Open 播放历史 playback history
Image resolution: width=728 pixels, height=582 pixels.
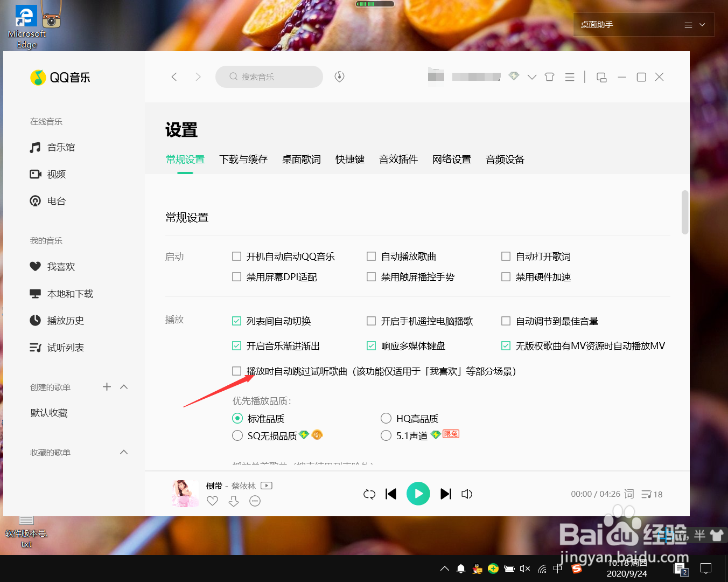click(x=57, y=321)
